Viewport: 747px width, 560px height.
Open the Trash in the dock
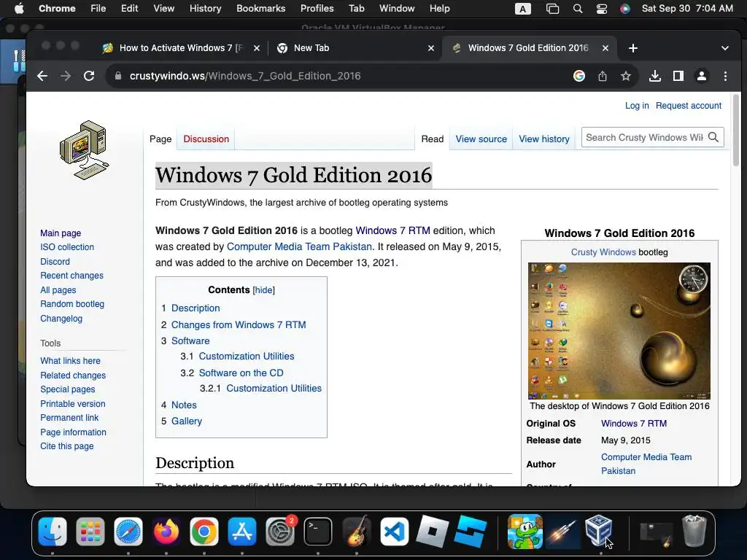[694, 531]
